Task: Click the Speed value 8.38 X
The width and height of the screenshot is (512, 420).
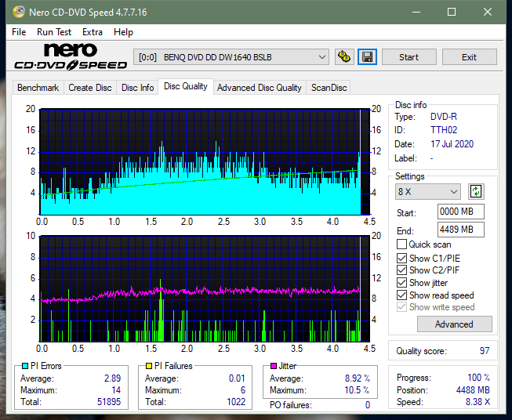Action: pyautogui.click(x=478, y=402)
